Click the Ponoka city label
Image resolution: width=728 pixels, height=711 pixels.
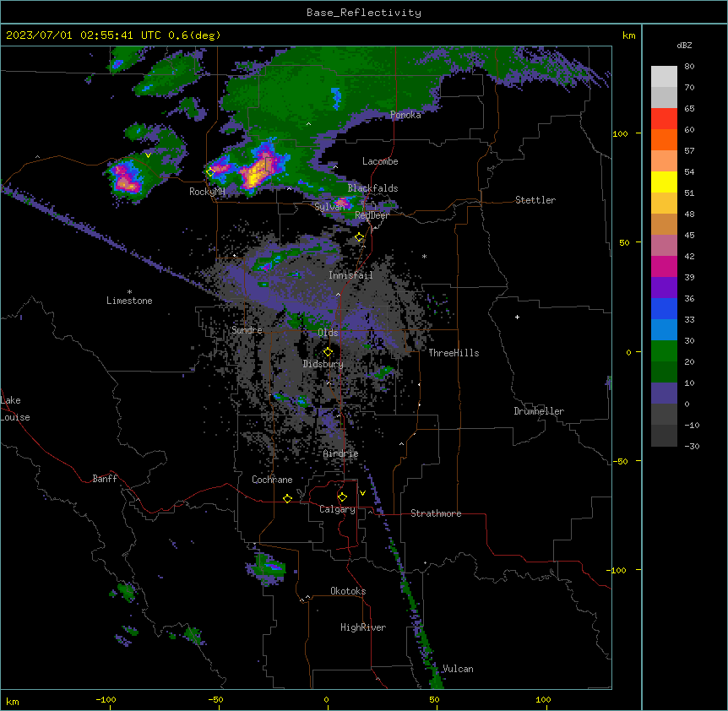[x=405, y=115]
